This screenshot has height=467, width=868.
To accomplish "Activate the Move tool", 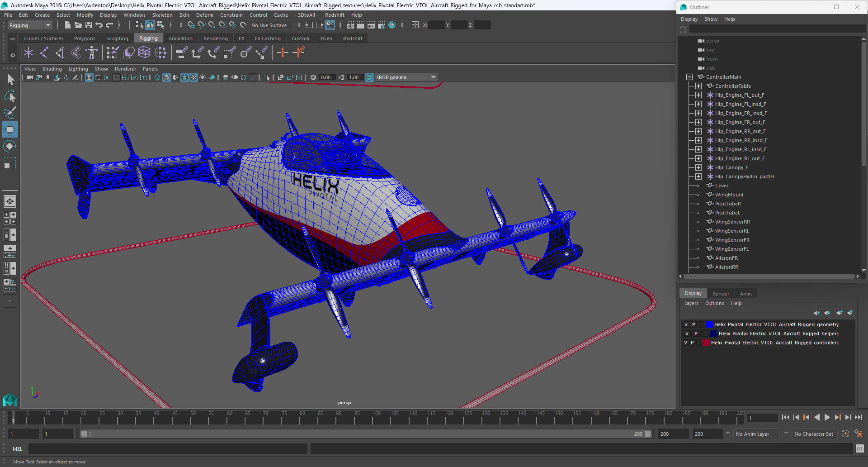I will click(10, 129).
